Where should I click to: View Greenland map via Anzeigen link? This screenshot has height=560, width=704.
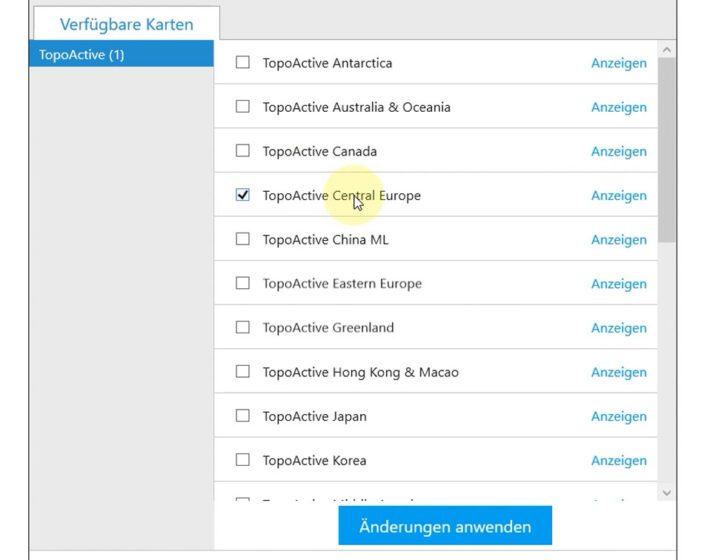[619, 328]
